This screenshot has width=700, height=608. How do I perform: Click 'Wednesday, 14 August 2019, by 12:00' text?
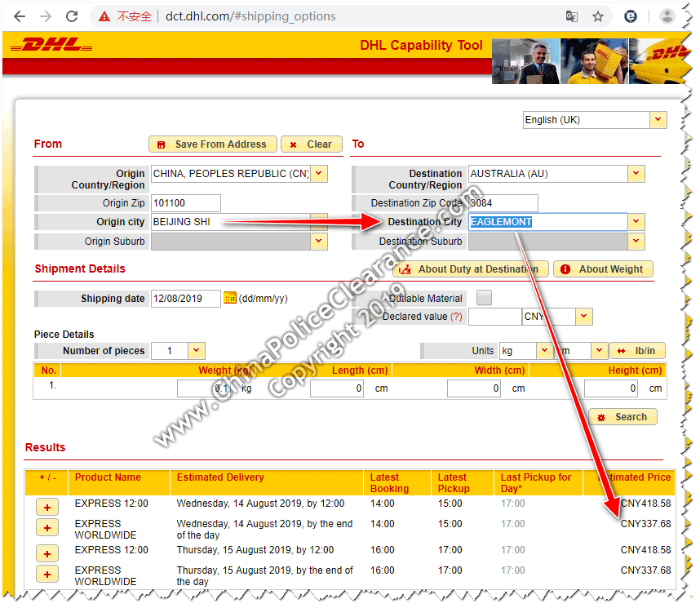[260, 504]
